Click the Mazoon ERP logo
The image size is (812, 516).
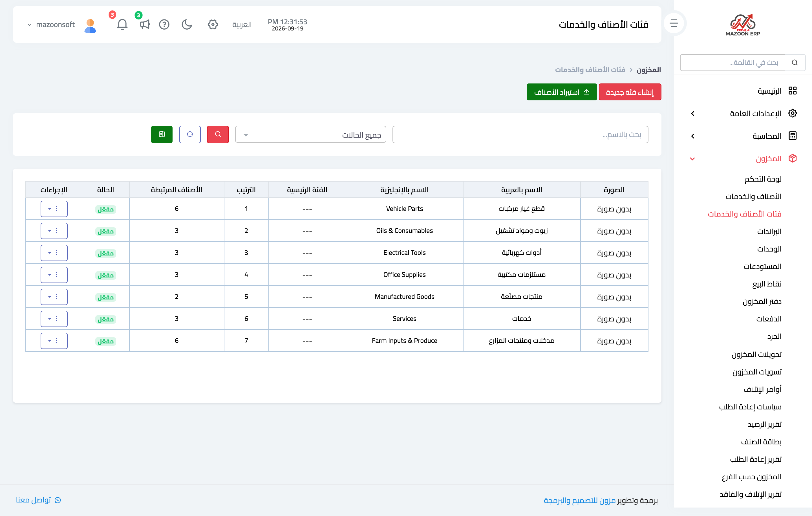(743, 25)
